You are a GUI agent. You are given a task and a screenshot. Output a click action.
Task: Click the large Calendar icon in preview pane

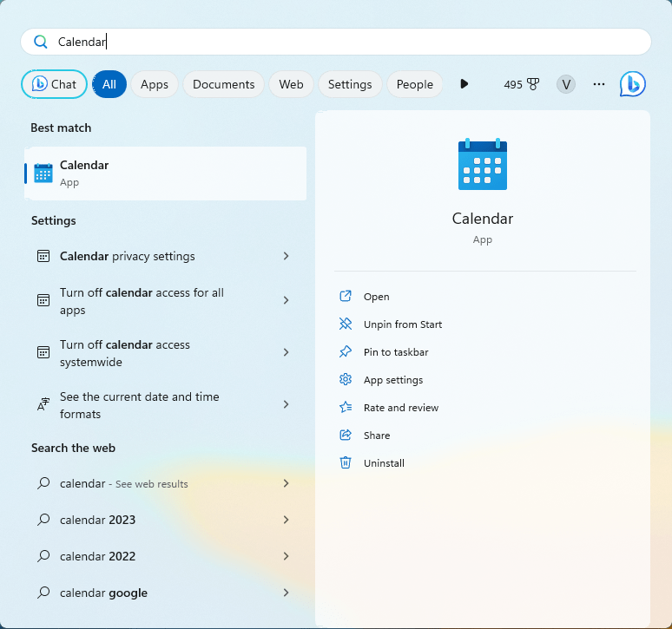click(x=483, y=164)
